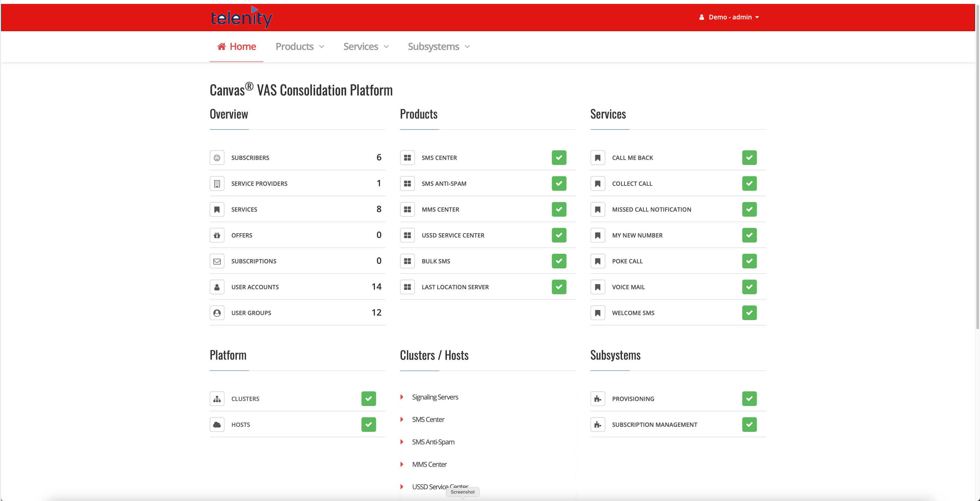The height and width of the screenshot is (501, 980).
Task: Click the Telenity logo
Action: [x=242, y=17]
